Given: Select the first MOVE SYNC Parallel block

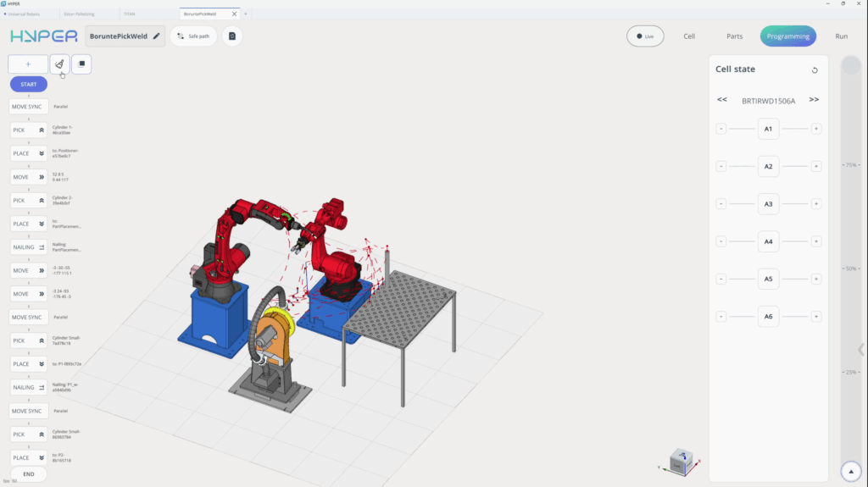Looking at the screenshot, I should pyautogui.click(x=29, y=106).
